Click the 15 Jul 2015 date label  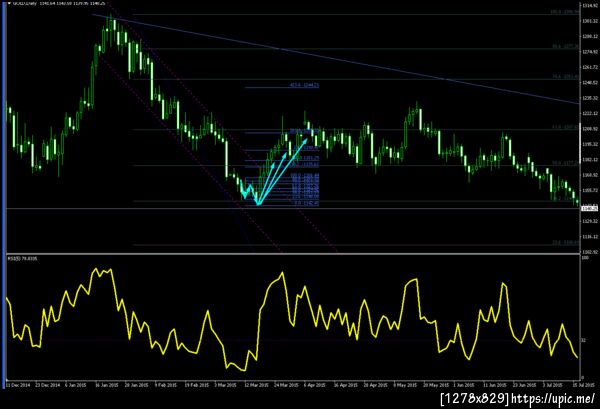[x=584, y=385]
